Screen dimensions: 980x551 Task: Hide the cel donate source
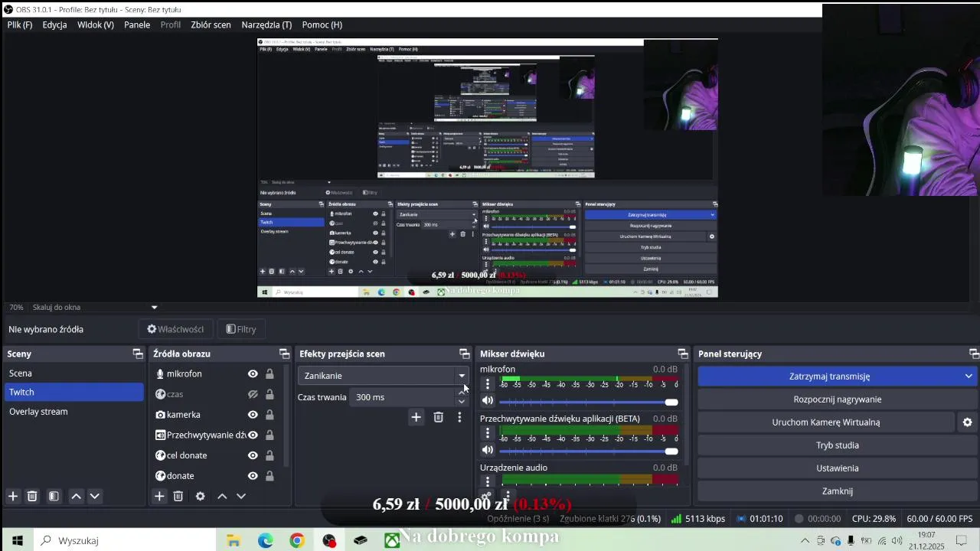point(253,455)
